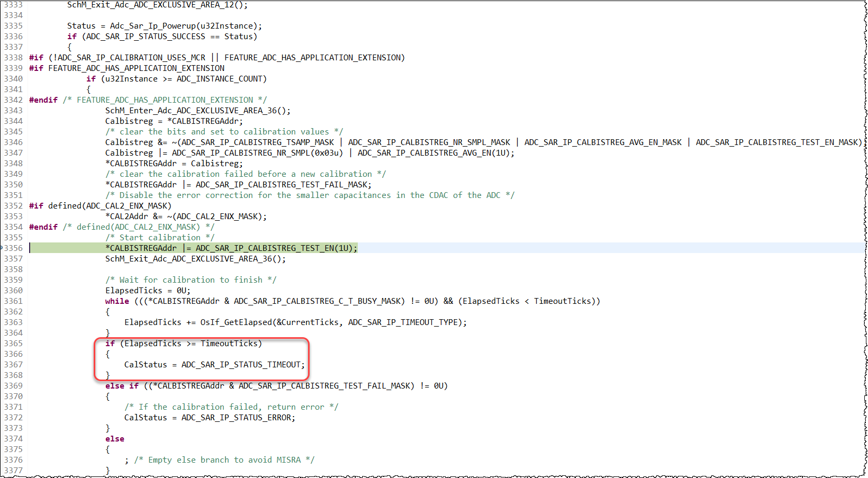Click inside the red-circled timeout if block
The height and width of the screenshot is (478, 868).
[201, 359]
